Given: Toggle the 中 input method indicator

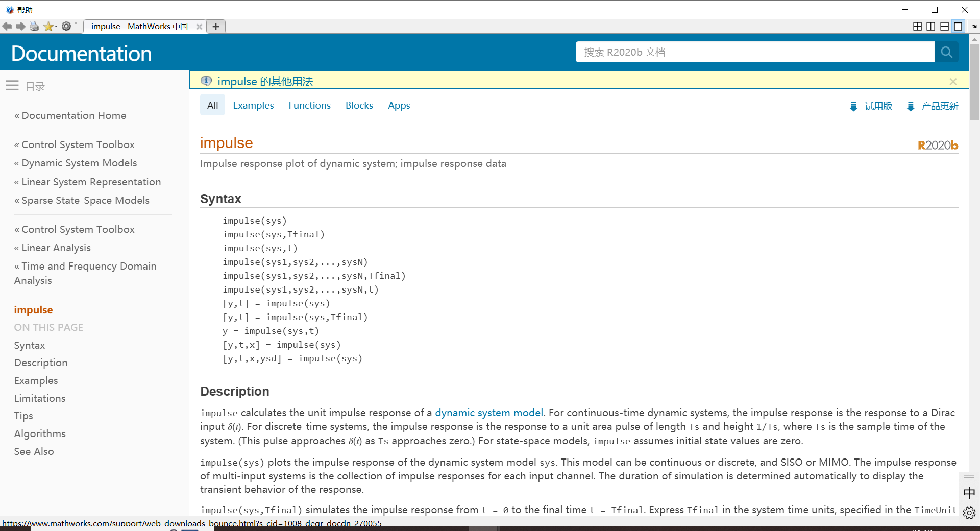Looking at the screenshot, I should [x=969, y=493].
